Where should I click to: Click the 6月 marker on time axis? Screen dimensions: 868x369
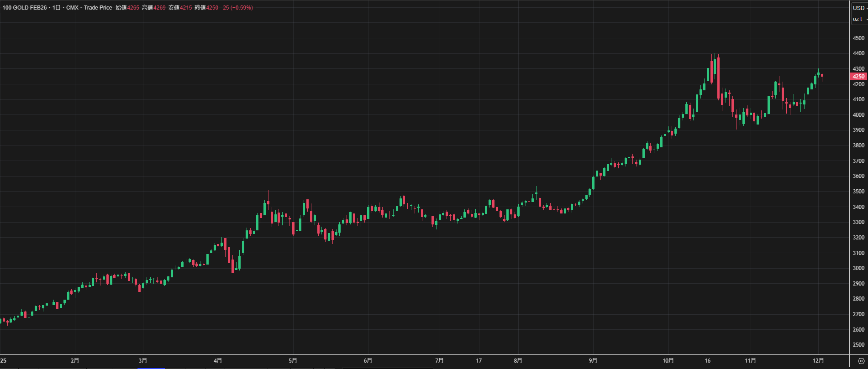pos(368,361)
